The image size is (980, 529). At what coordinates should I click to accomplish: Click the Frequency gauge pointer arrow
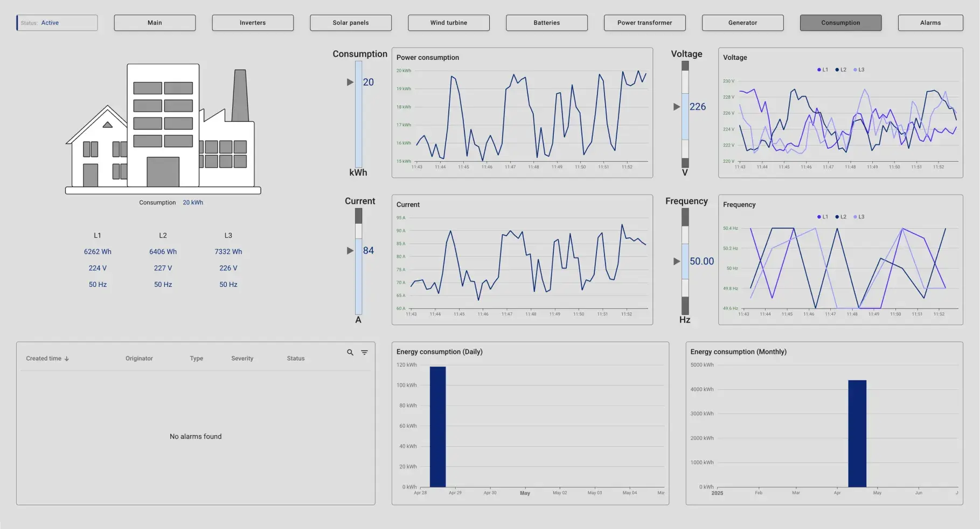point(676,261)
